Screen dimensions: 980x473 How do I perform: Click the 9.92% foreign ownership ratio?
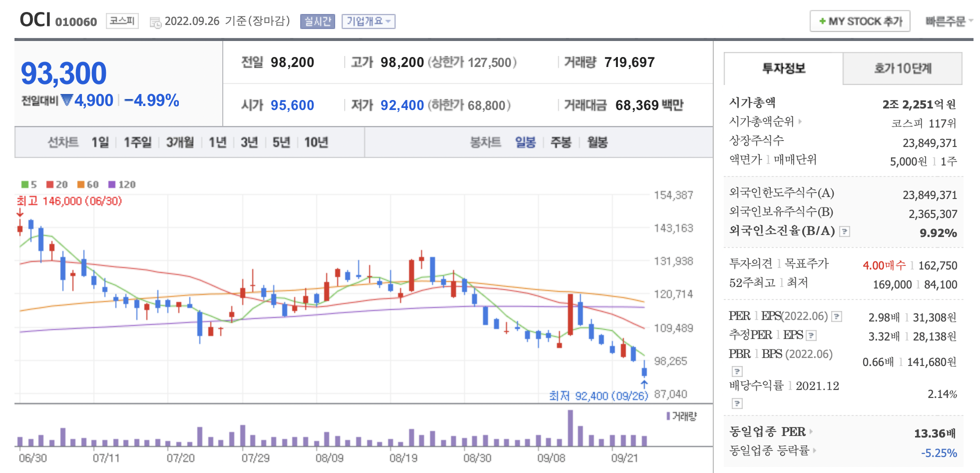point(938,233)
